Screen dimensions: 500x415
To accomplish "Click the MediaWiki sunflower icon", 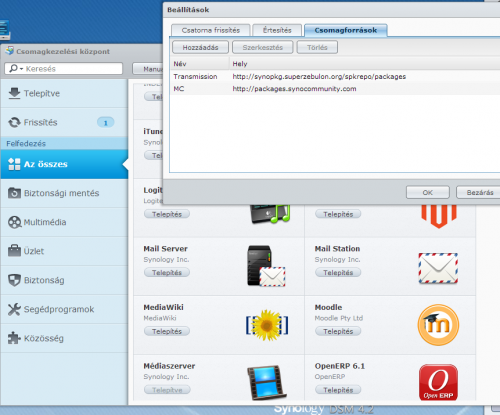I will [x=267, y=325].
